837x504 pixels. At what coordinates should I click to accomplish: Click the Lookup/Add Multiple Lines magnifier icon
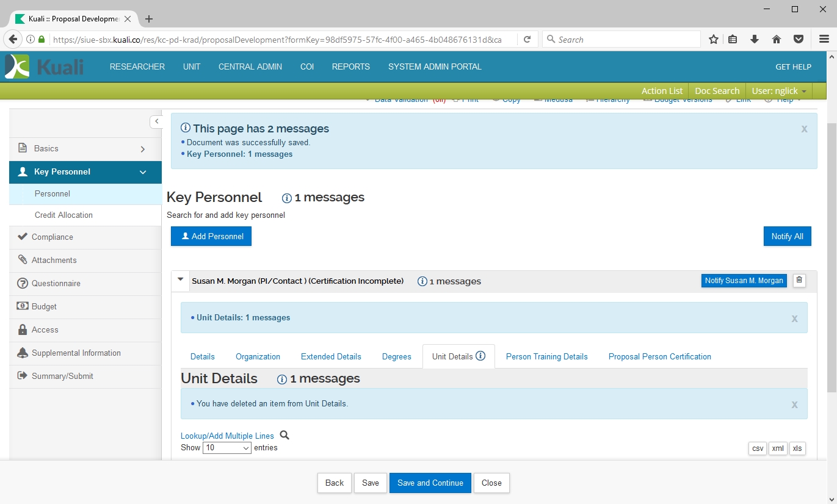(x=284, y=436)
